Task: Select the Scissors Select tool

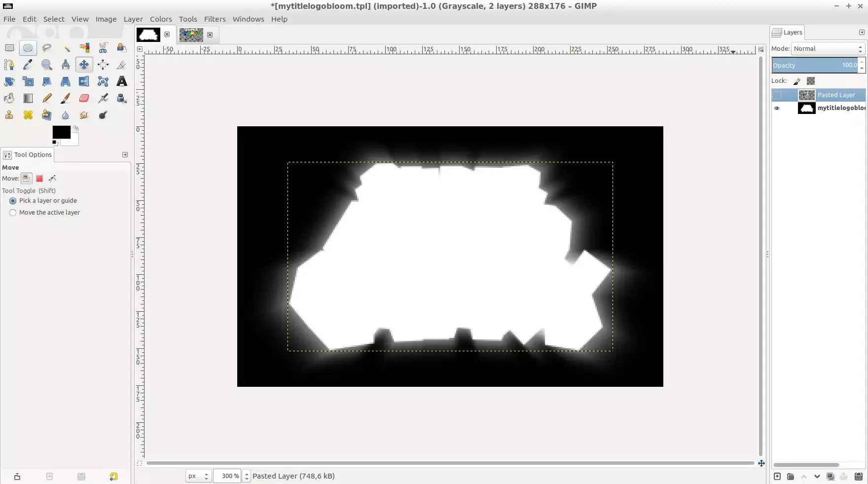Action: click(103, 48)
